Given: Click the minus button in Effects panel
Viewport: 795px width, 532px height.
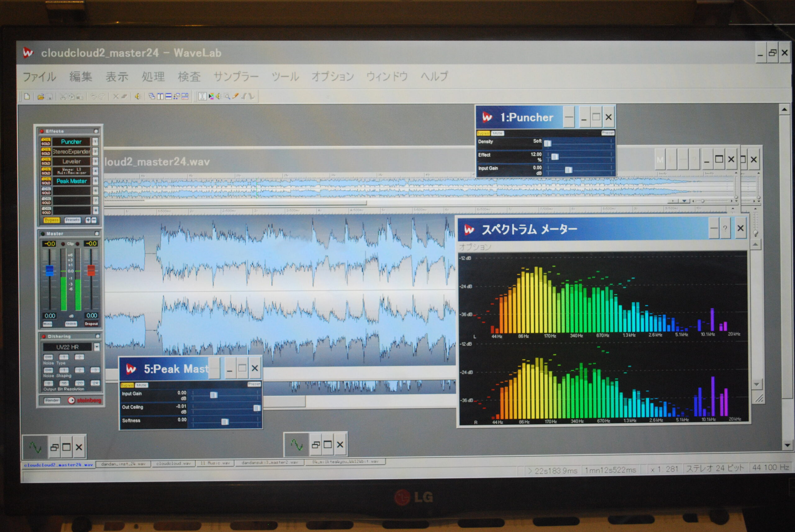Looking at the screenshot, I should (x=94, y=220).
